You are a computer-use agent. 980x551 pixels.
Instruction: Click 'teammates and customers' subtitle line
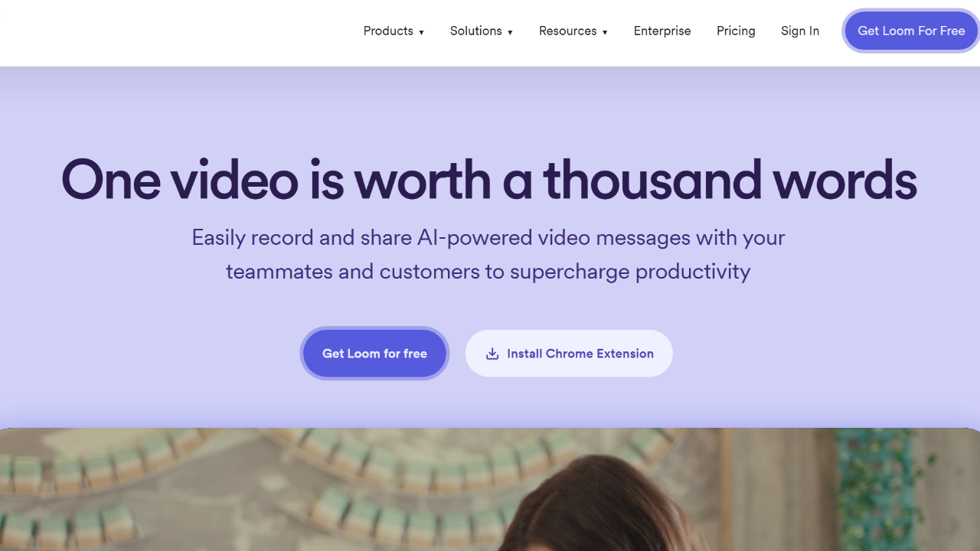coord(488,272)
